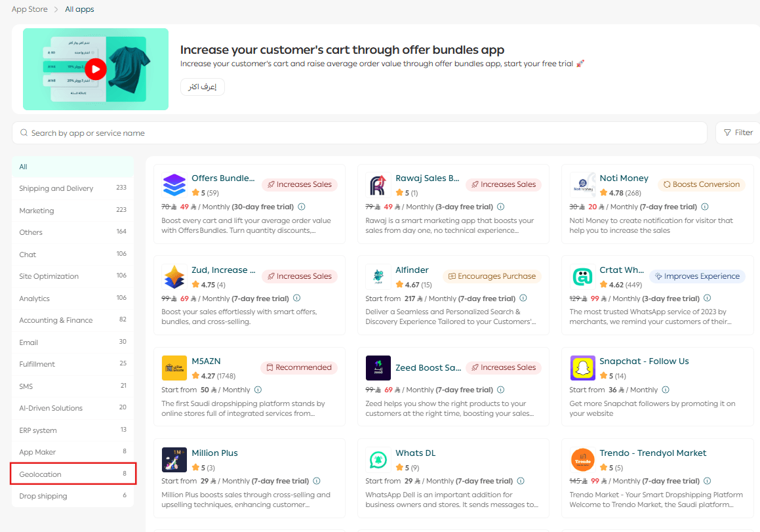Viewport: 760px width, 532px height.
Task: Open the Offers Bundles app icon
Action: [174, 185]
